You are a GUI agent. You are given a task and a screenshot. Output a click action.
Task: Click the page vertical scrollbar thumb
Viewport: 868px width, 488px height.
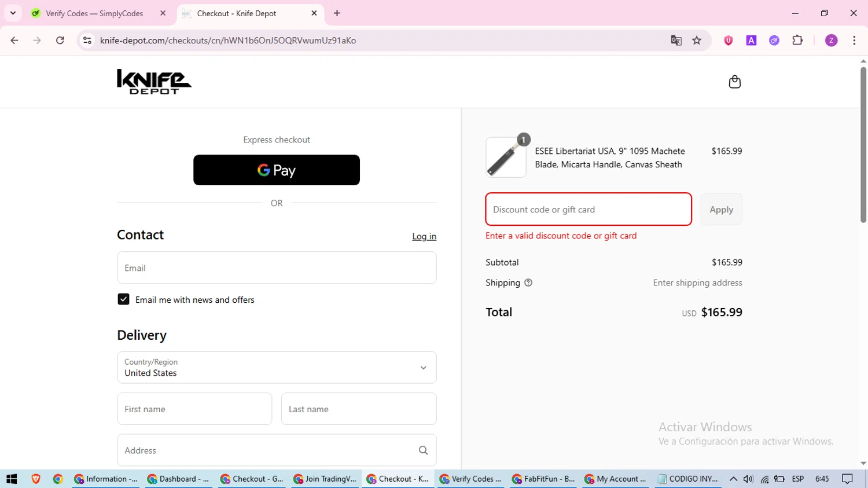click(863, 145)
